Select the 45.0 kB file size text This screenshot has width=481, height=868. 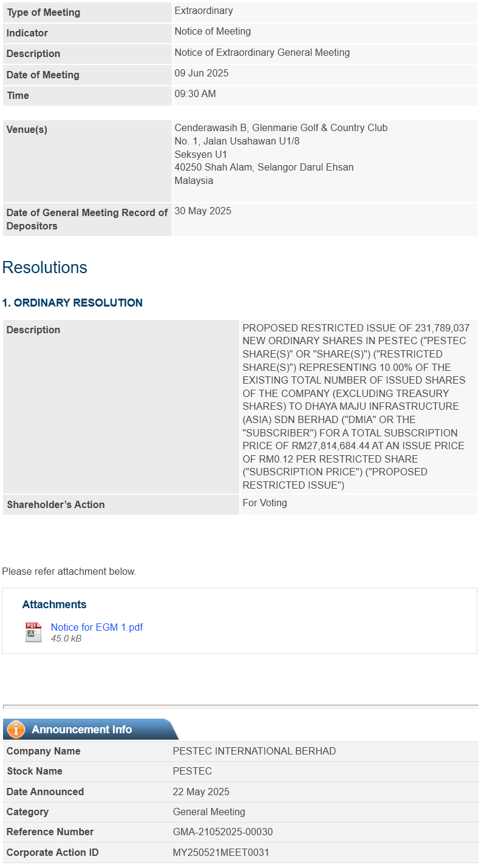pyautogui.click(x=66, y=639)
